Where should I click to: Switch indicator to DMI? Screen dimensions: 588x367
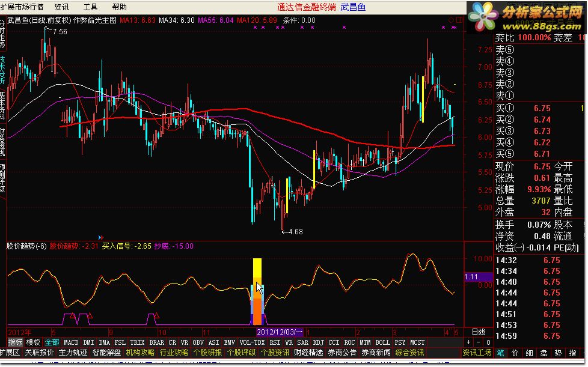[88, 342]
